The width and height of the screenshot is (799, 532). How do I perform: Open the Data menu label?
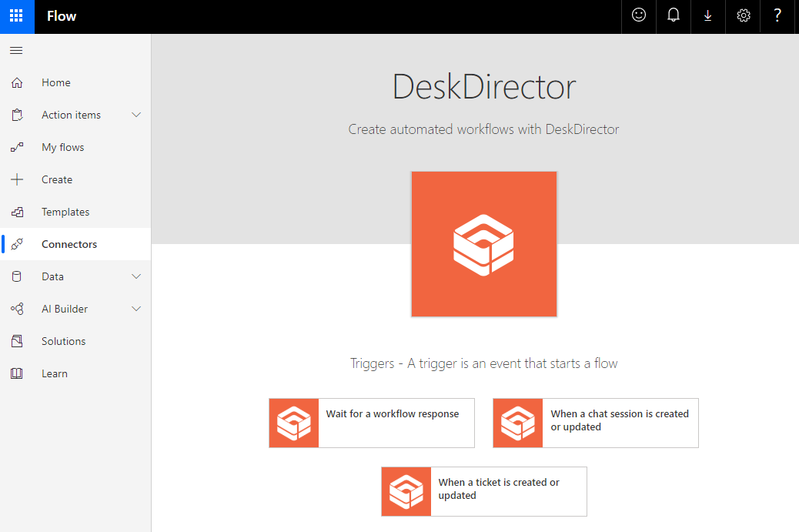(53, 276)
